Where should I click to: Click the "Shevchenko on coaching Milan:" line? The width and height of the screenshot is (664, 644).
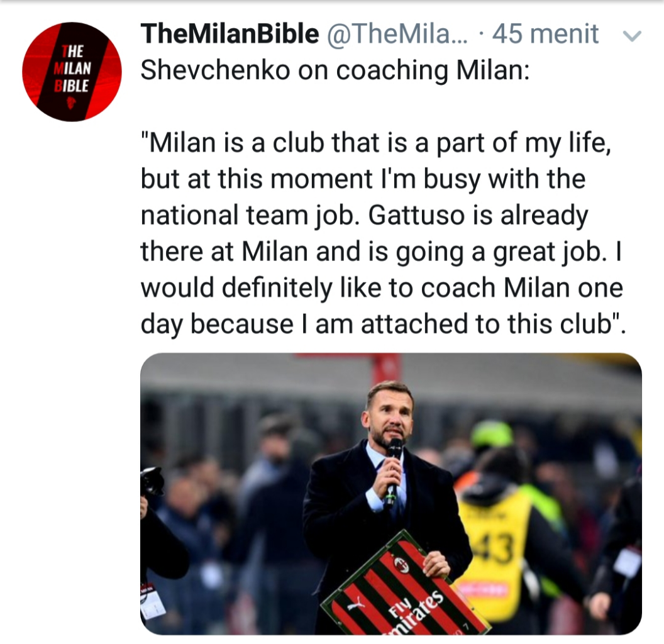[335, 70]
